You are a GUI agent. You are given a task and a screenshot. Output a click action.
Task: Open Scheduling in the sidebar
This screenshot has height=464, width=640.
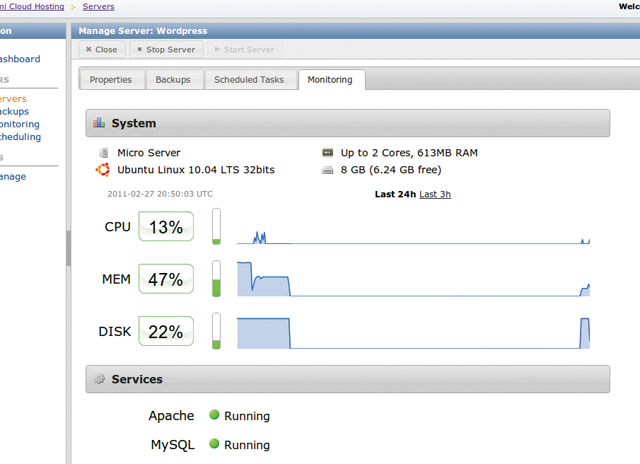[x=20, y=137]
